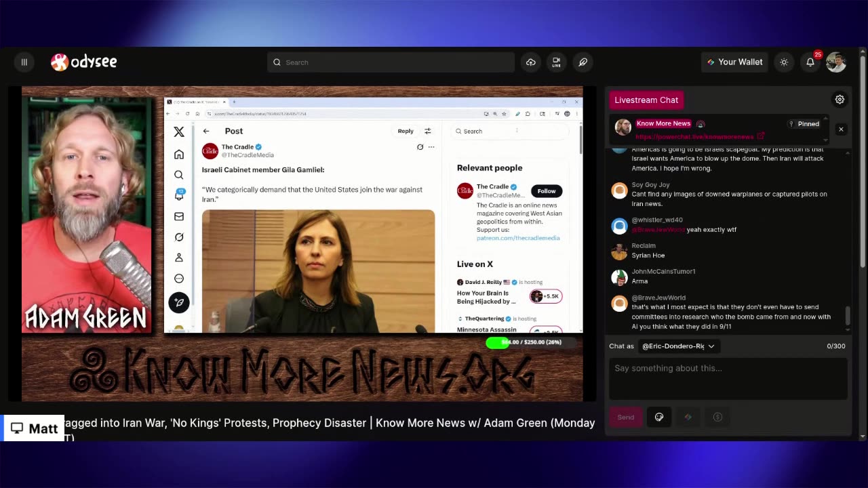Click the colorful credits tip icon
Image resolution: width=868 pixels, height=488 pixels.
tap(688, 417)
